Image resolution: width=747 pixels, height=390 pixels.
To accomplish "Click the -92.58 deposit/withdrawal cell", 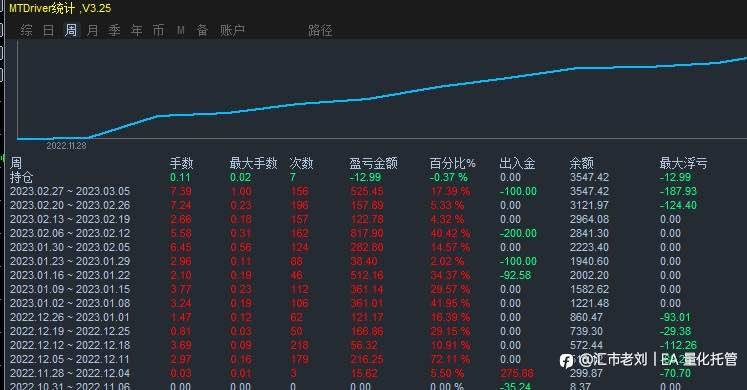I will [515, 275].
